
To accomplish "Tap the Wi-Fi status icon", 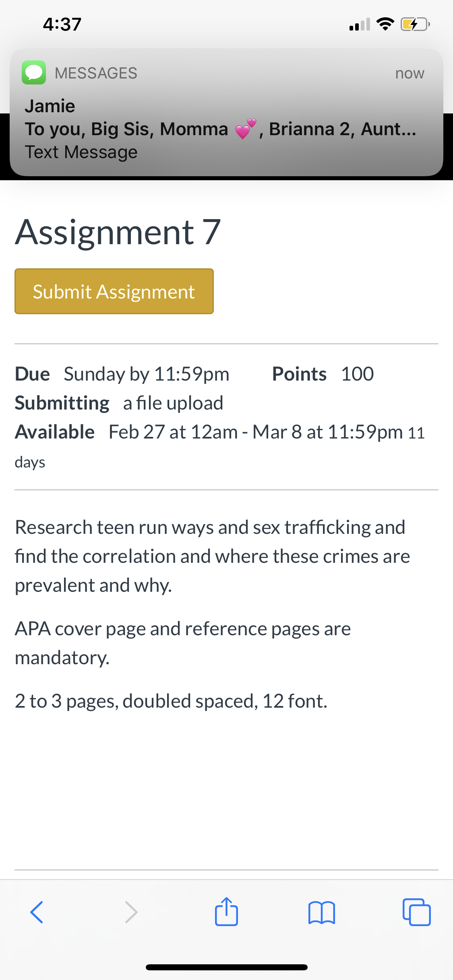I will (385, 24).
